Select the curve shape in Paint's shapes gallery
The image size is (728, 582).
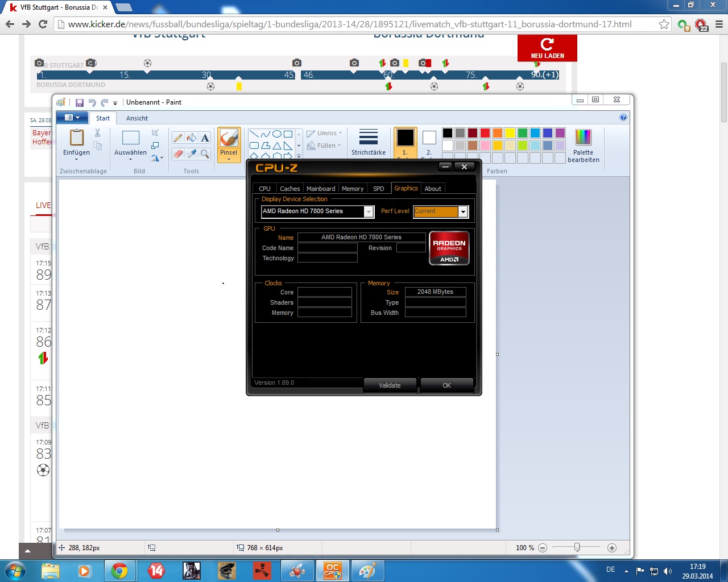(x=266, y=134)
